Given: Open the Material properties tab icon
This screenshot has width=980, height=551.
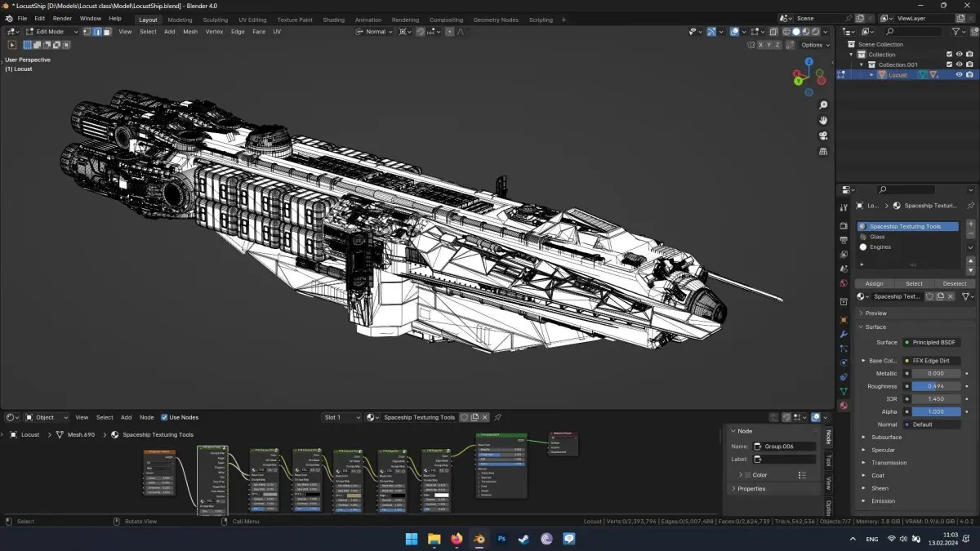Looking at the screenshot, I should pos(844,406).
